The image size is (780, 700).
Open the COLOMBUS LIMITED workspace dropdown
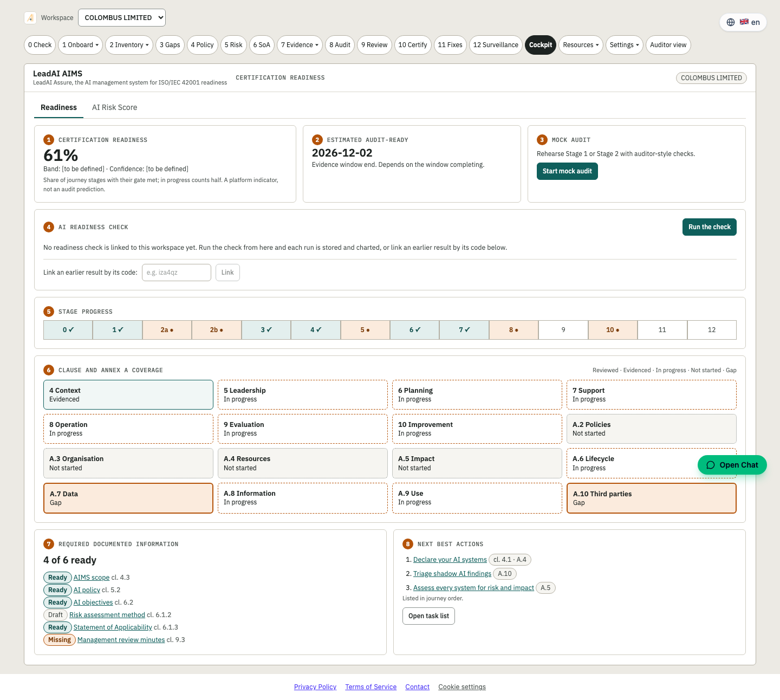[x=122, y=18]
